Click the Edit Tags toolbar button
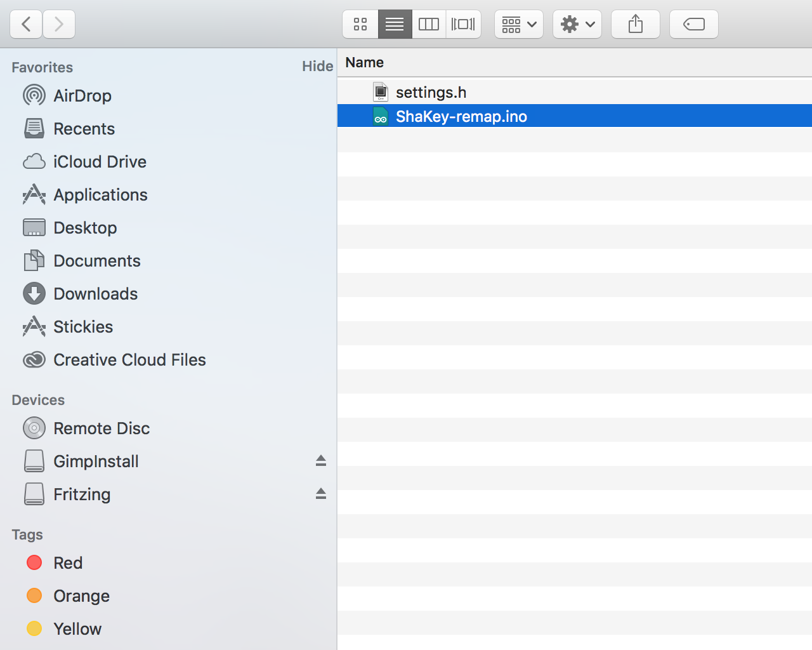 click(694, 24)
